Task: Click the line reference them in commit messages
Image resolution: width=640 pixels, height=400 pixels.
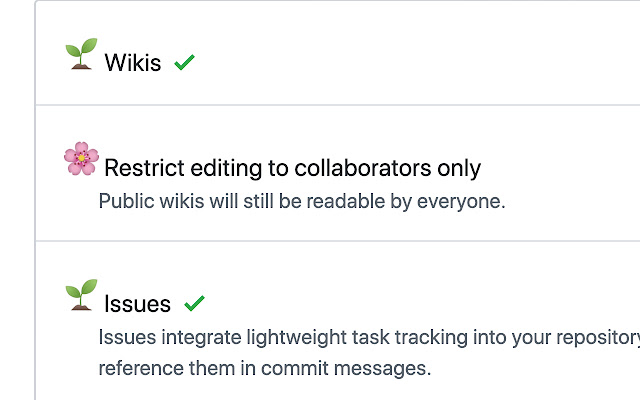Action: (x=265, y=368)
